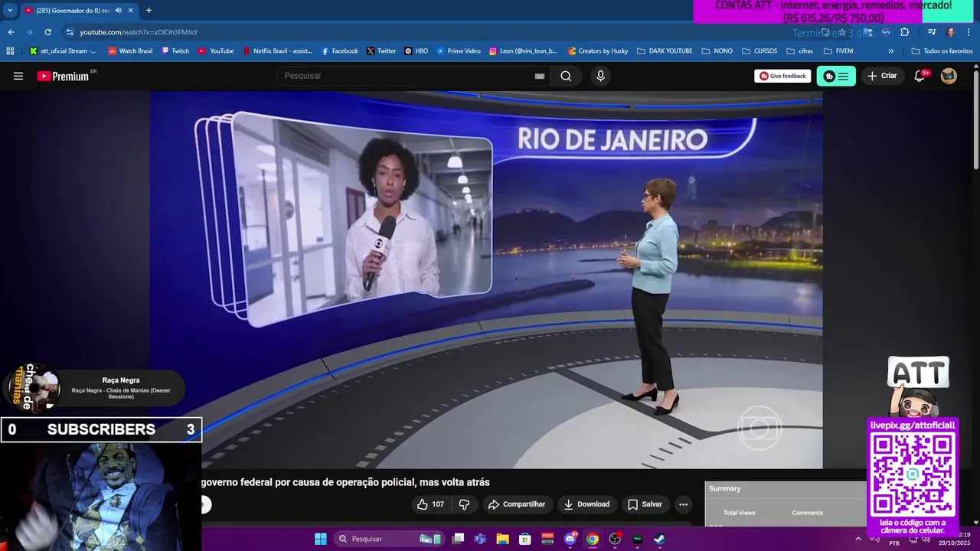Click the search magnifier button on YouTube

click(x=566, y=76)
